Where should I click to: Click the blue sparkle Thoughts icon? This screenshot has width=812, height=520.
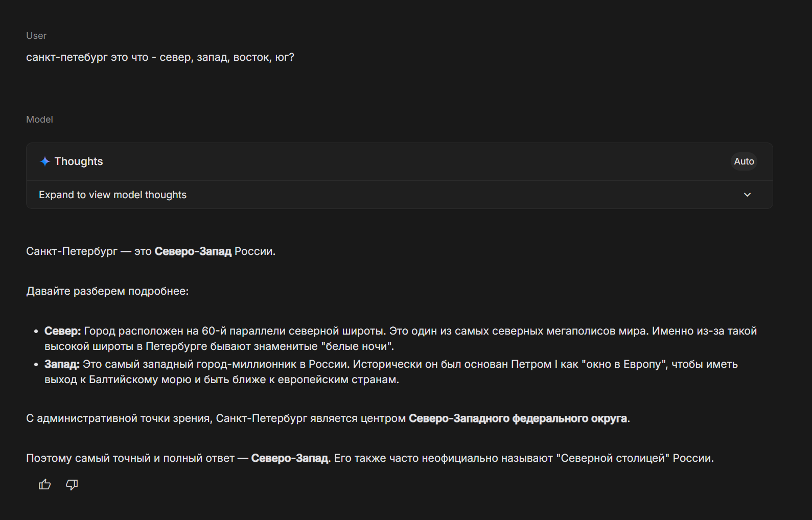point(45,161)
